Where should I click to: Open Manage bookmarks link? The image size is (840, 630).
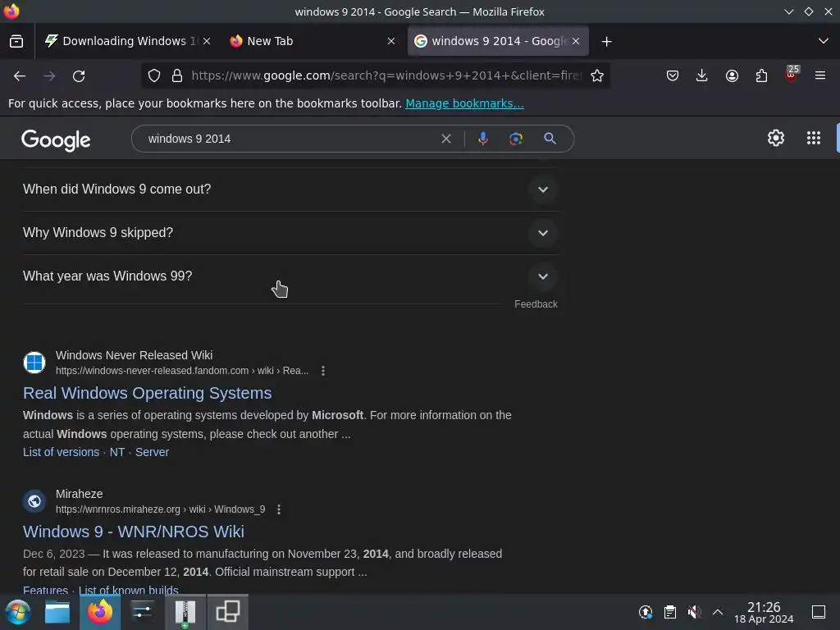[x=464, y=103]
